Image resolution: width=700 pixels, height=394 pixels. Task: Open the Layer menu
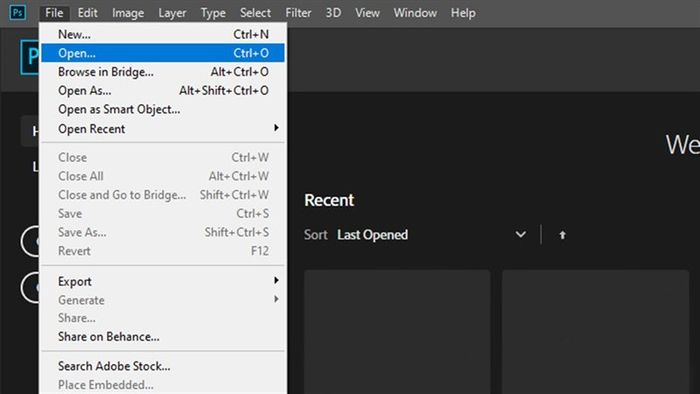tap(172, 13)
